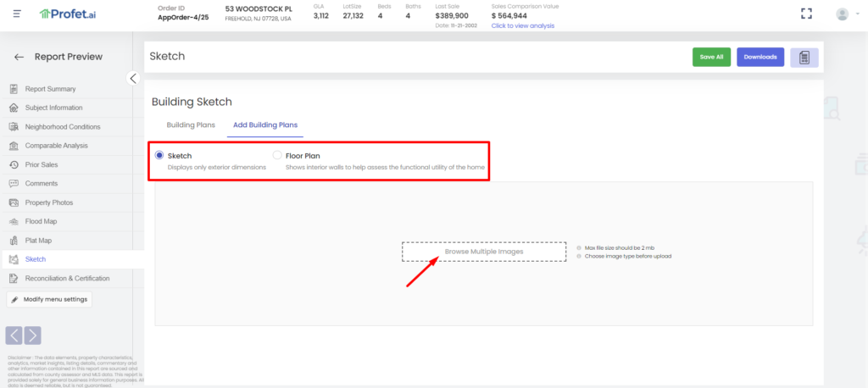This screenshot has height=388, width=868.
Task: Open the Downloads button
Action: (760, 57)
